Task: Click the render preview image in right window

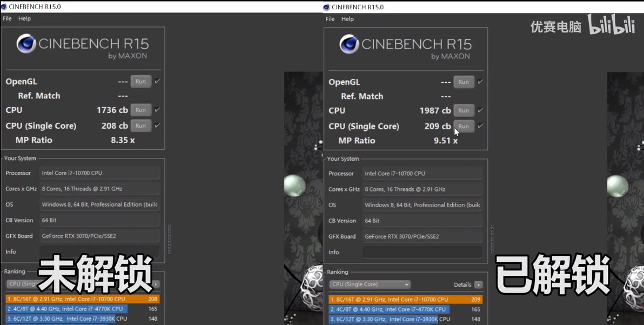Action: pos(625,198)
